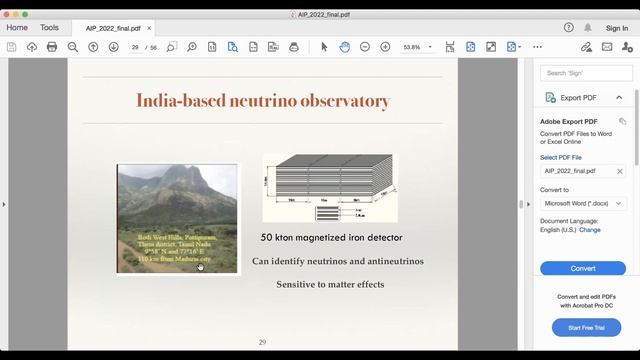640x360 pixels.
Task: Click the Change document language link
Action: (590, 230)
